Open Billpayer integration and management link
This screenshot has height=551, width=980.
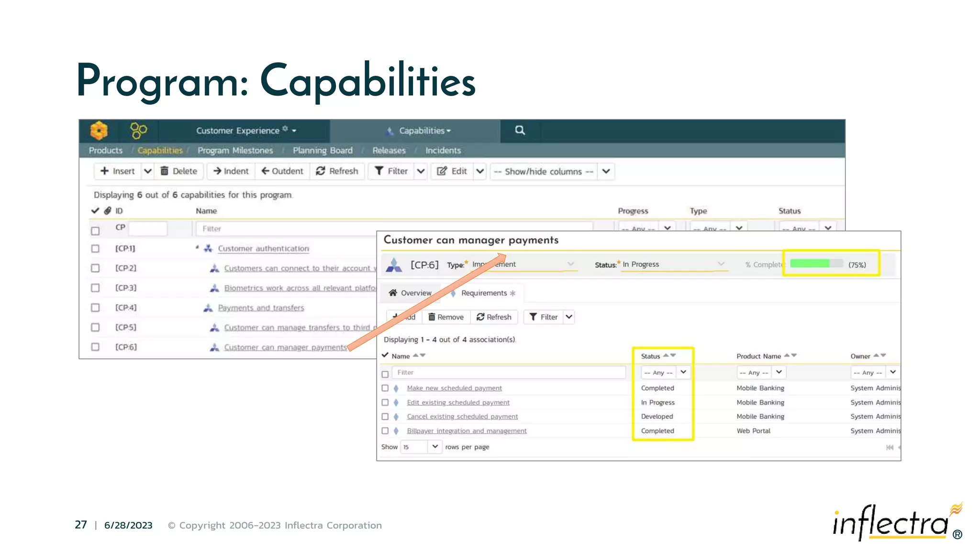(467, 431)
